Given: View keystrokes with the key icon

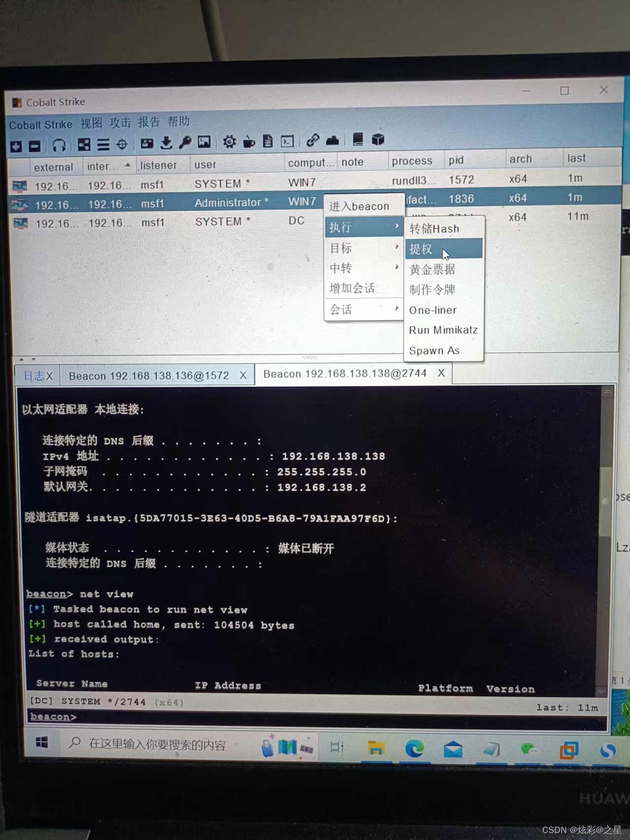Looking at the screenshot, I should click(185, 143).
